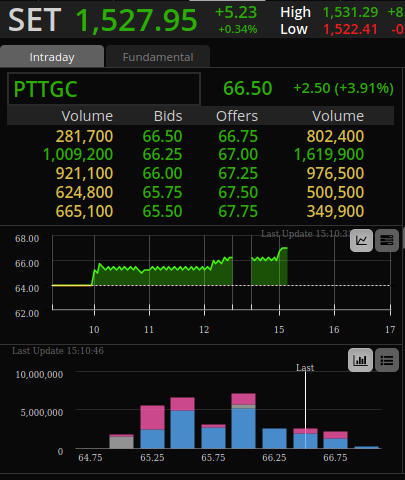Viewport: 405px width, 480px height.
Task: Click the 65.25 price volume bar
Action: point(152,427)
